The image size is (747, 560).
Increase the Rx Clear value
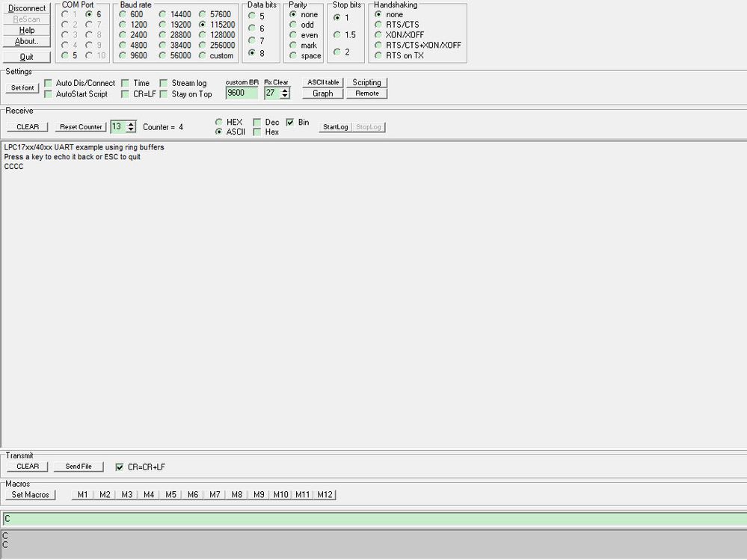pos(285,90)
